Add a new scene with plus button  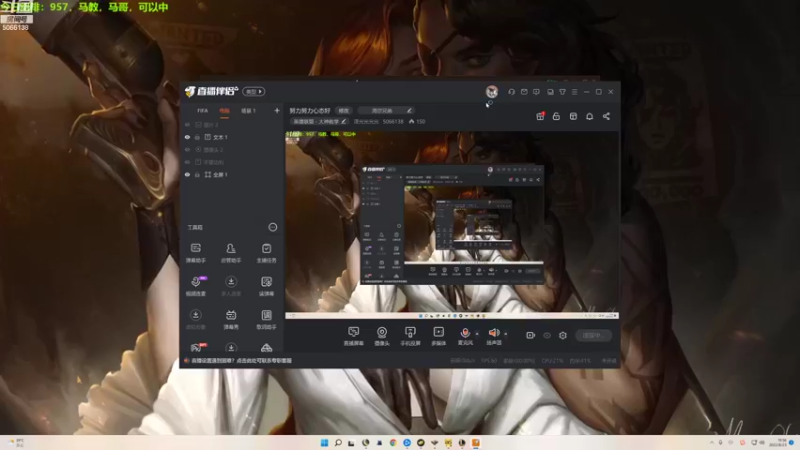click(277, 111)
